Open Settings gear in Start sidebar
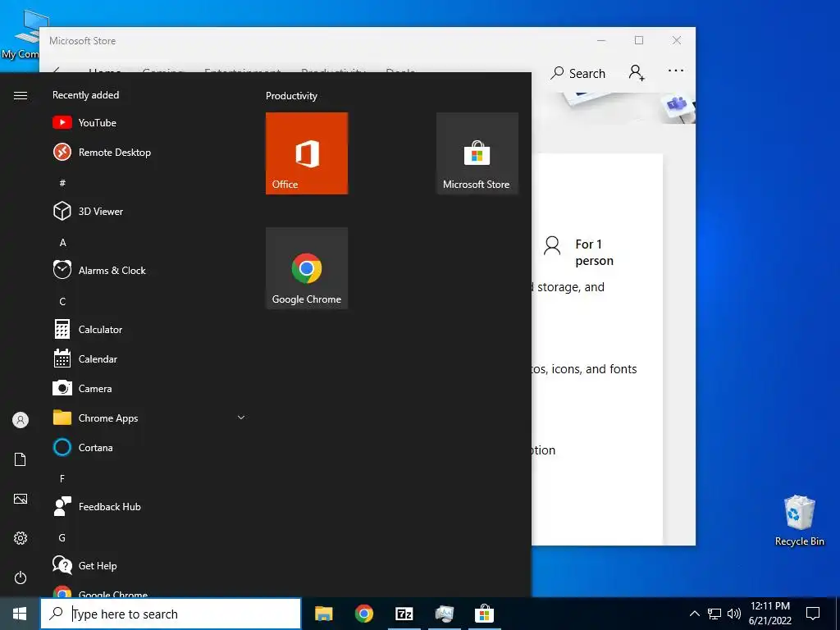Image resolution: width=840 pixels, height=630 pixels. tap(21, 538)
